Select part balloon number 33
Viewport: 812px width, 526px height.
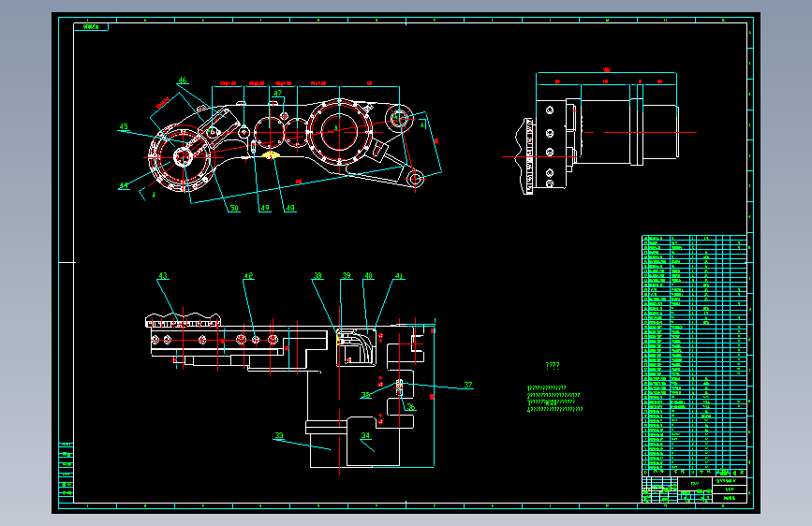tap(279, 435)
